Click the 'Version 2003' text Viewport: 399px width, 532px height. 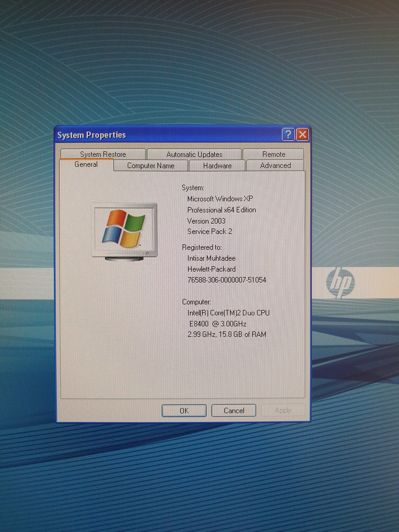tap(206, 221)
